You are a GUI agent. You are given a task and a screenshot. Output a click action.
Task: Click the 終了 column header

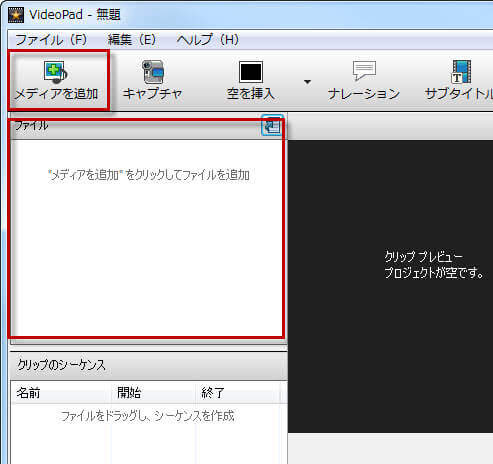coord(237,392)
